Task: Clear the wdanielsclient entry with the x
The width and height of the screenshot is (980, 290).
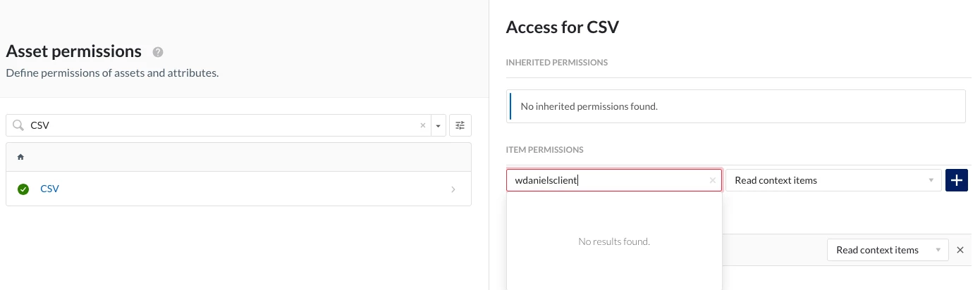Action: (x=712, y=180)
